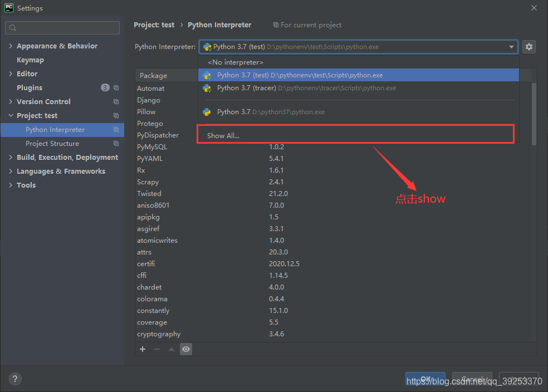
Task: Click the OK button
Action: 425,379
